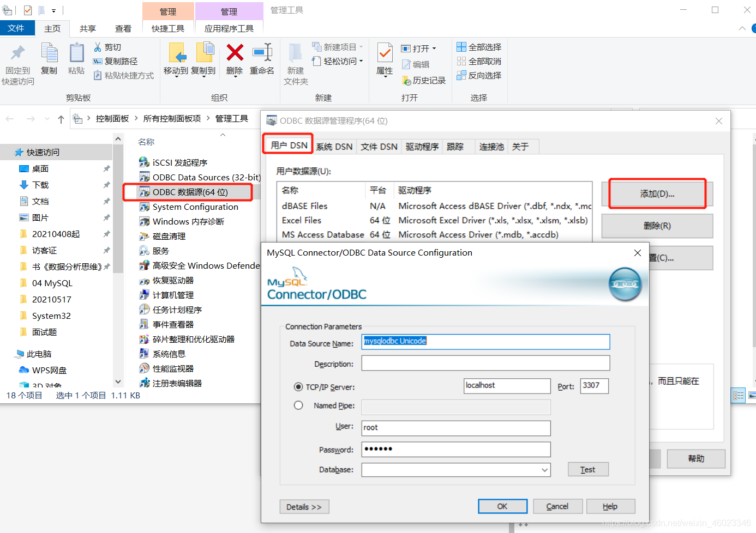Click Select all in ribbon

479,47
